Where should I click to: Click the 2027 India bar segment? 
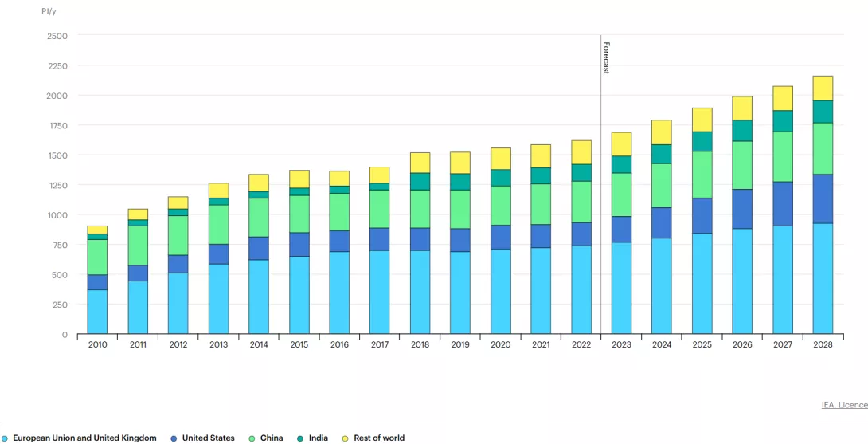(783, 121)
